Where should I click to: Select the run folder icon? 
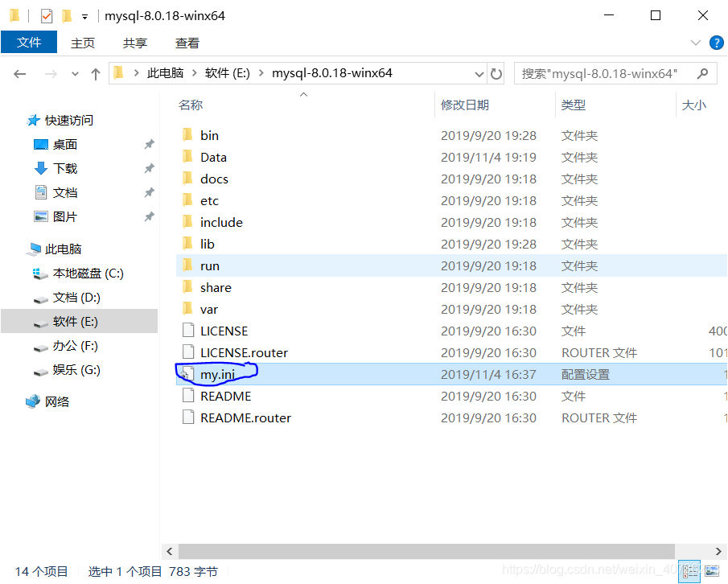pyautogui.click(x=187, y=265)
